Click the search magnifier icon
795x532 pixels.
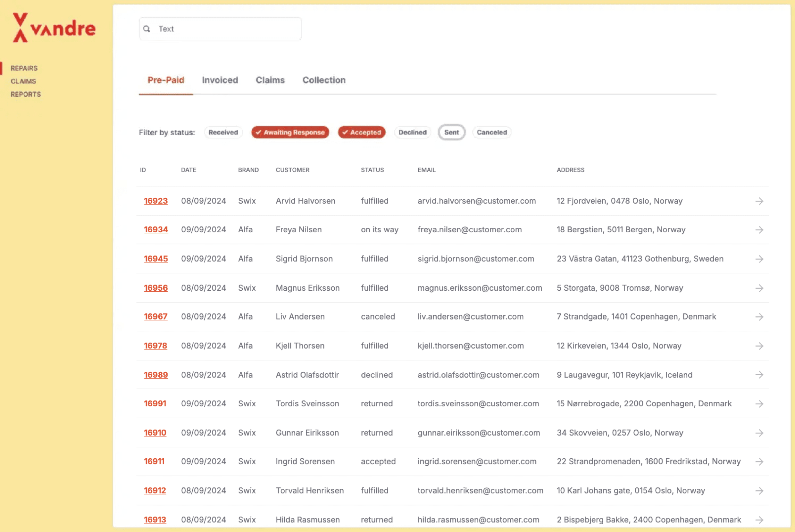pos(146,29)
